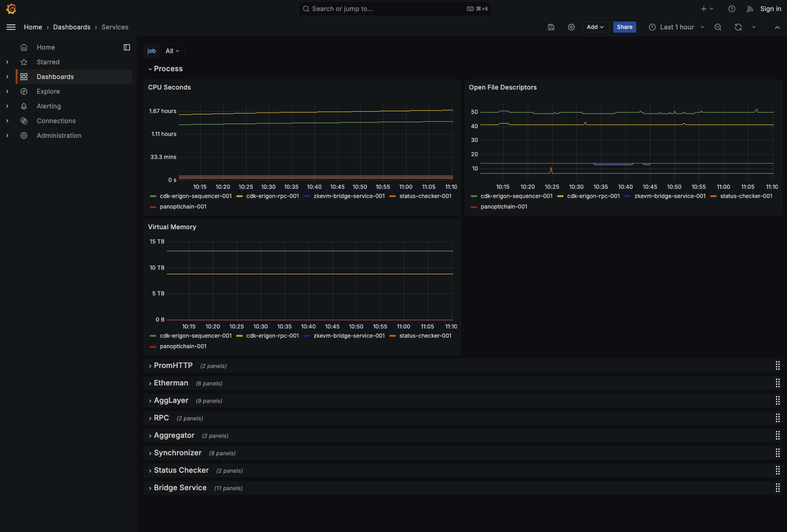Click the Open File Descriptors panel title
This screenshot has width=787, height=532.
coord(502,87)
